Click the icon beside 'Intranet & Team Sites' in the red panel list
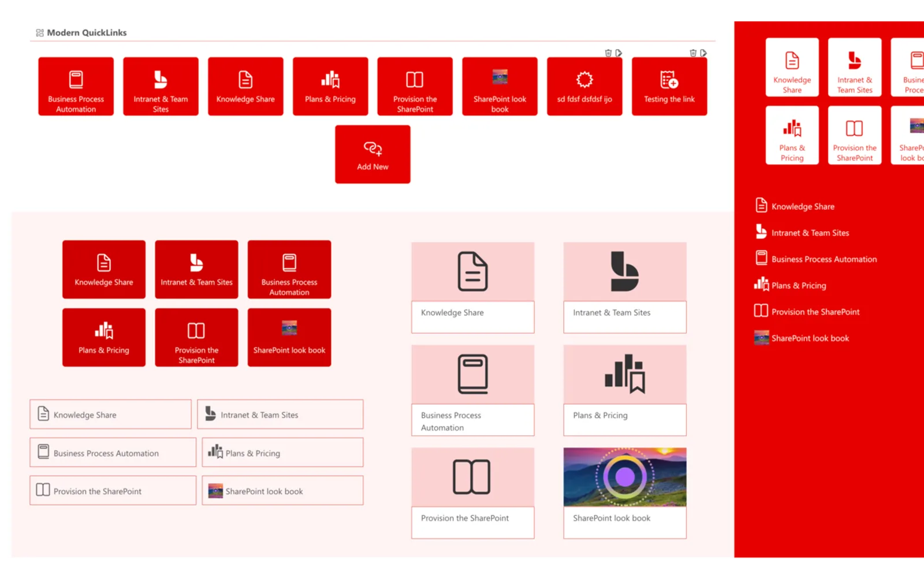Image resolution: width=924 pixels, height=578 pixels. pyautogui.click(x=761, y=232)
